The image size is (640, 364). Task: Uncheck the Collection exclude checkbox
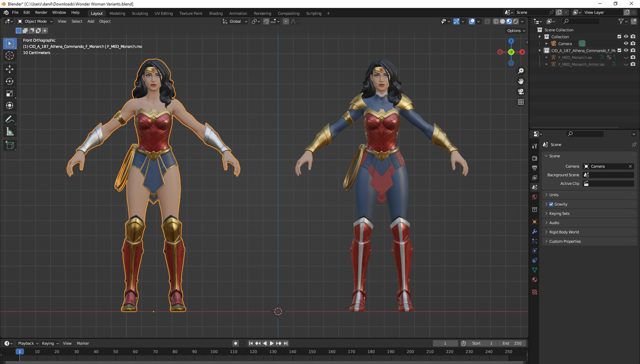(619, 37)
